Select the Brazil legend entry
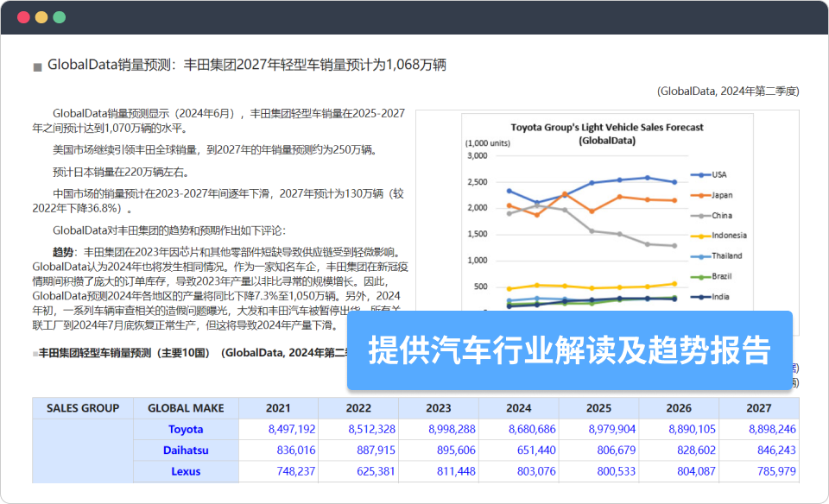 pyautogui.click(x=711, y=276)
